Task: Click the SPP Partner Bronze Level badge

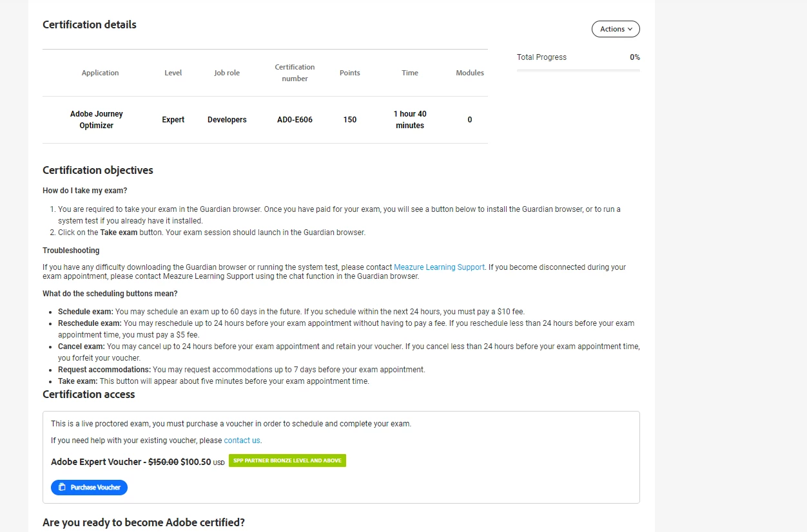Action: pyautogui.click(x=287, y=461)
